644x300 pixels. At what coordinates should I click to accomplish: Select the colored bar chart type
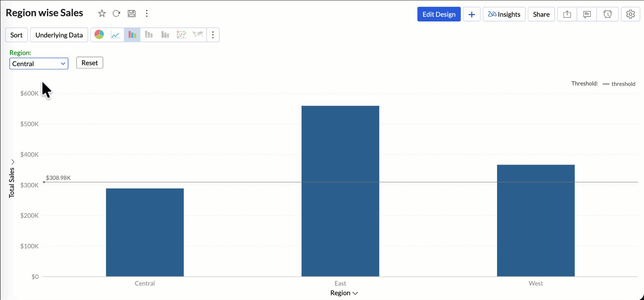132,35
